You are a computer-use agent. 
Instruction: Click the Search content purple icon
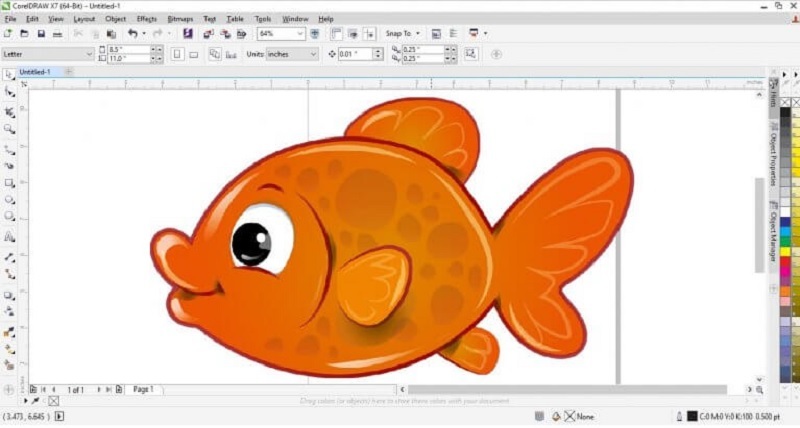(188, 34)
